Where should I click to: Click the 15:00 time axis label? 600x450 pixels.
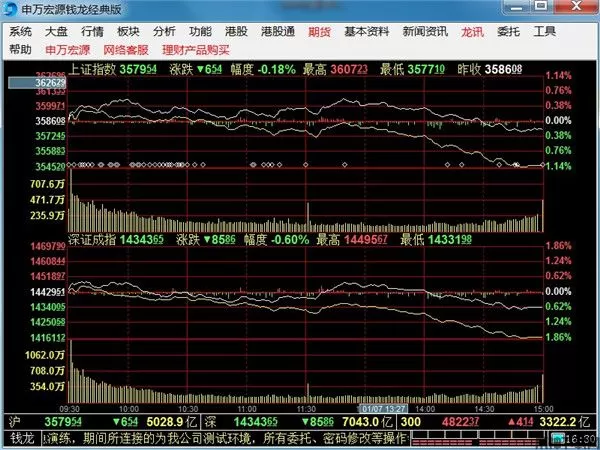tap(543, 409)
